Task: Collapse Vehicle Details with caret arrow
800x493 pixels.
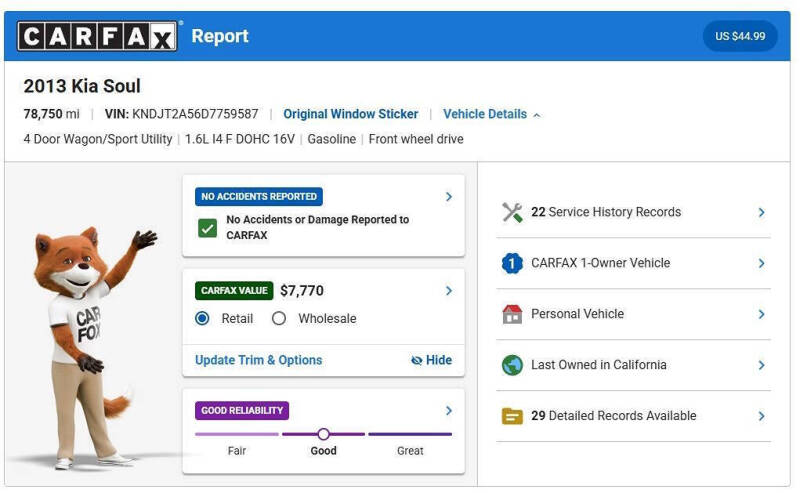Action: [x=537, y=115]
